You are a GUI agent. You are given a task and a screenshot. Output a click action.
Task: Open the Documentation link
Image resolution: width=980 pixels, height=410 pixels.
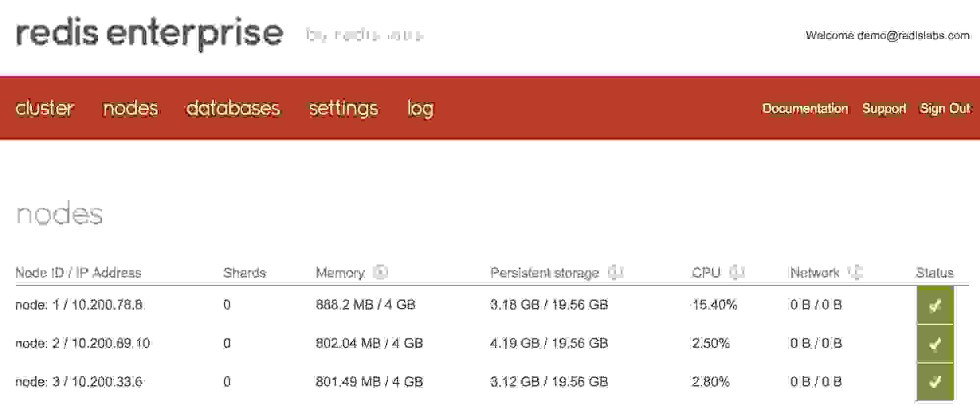click(x=805, y=108)
